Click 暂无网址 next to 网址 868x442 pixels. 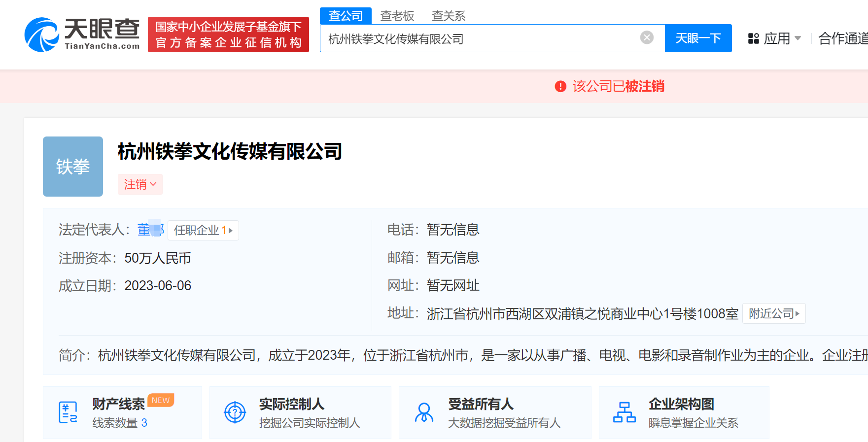(453, 285)
